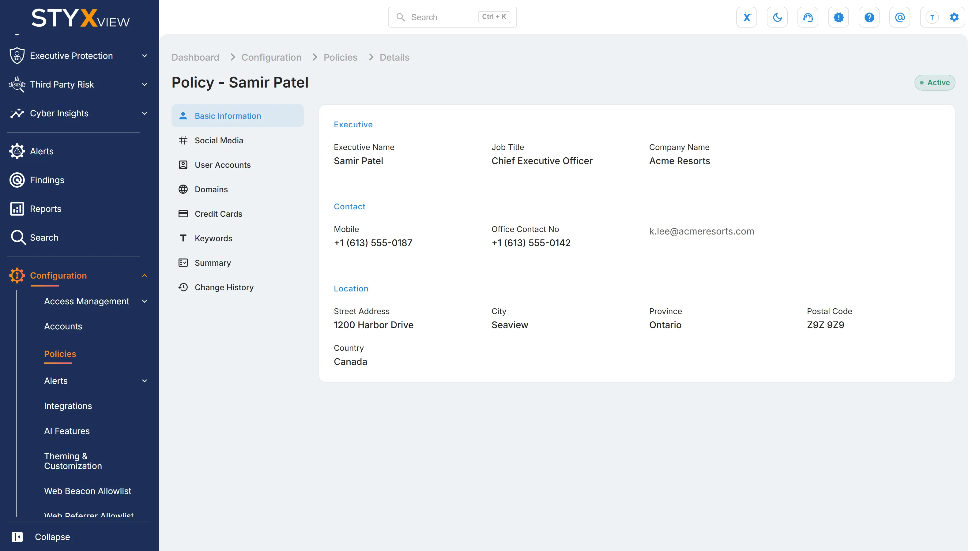Screen dimensions: 980x551
Task: Expand the Access Management chevron
Action: [x=145, y=302]
